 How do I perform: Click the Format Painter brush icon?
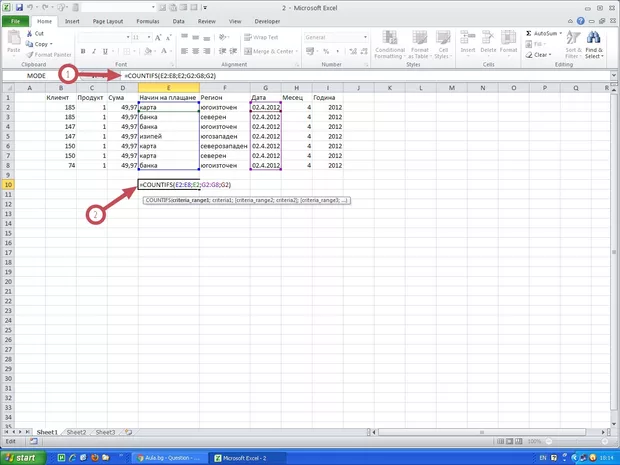point(31,54)
